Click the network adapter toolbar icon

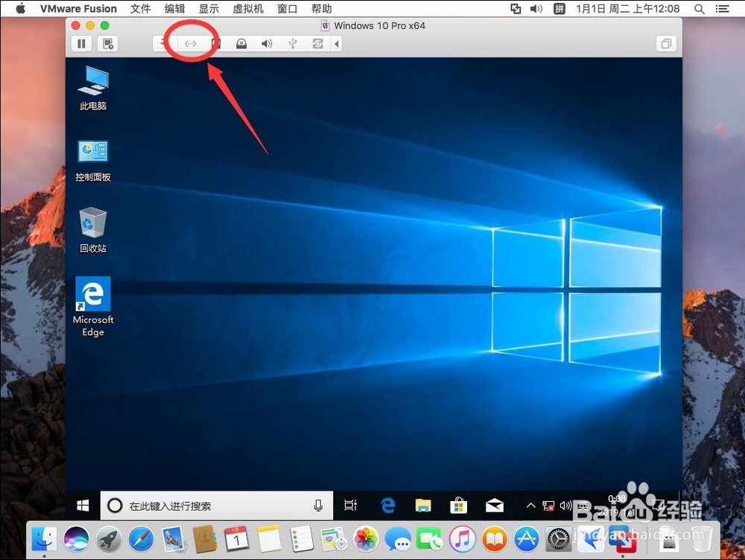coord(191,44)
